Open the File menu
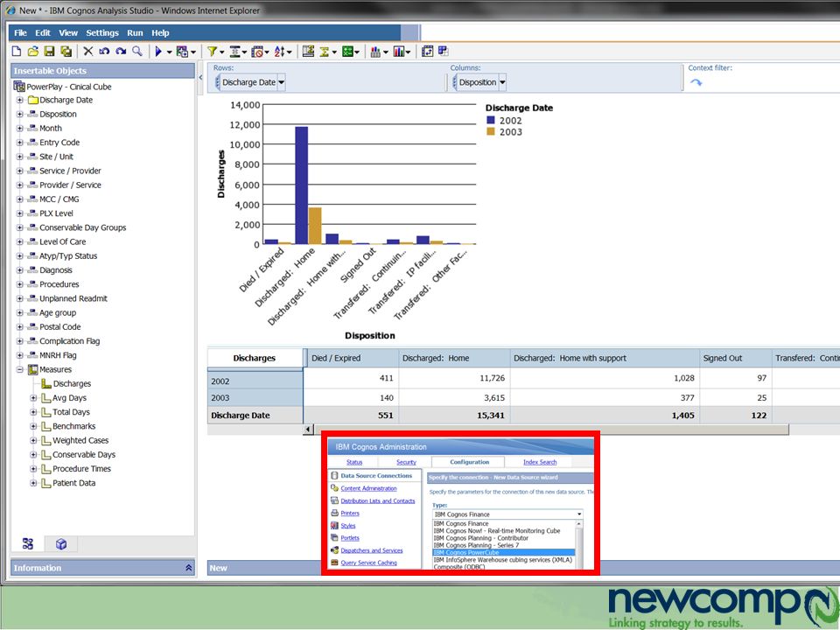Screen dimensions: 840x630 pos(20,32)
